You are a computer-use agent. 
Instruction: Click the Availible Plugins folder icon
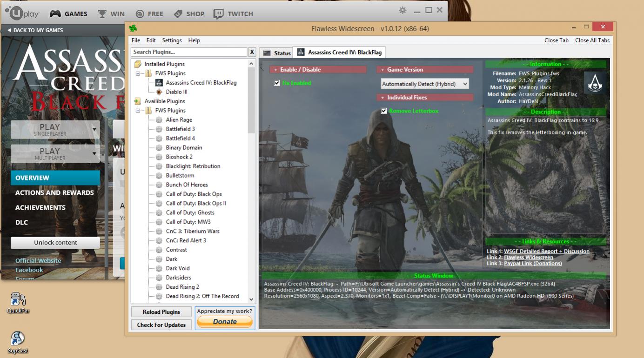(138, 101)
